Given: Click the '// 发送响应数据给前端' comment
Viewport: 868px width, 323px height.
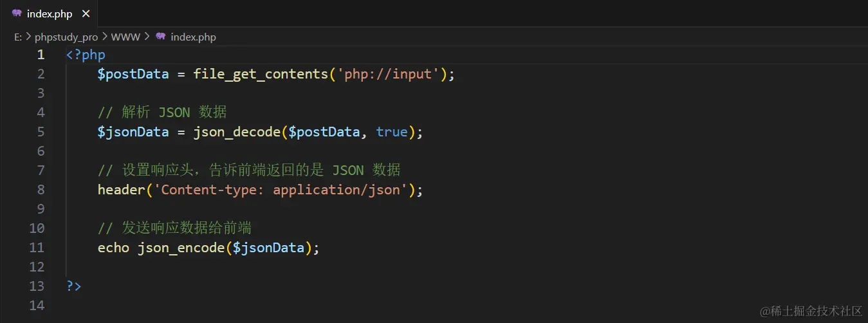Looking at the screenshot, I should click(x=174, y=228).
